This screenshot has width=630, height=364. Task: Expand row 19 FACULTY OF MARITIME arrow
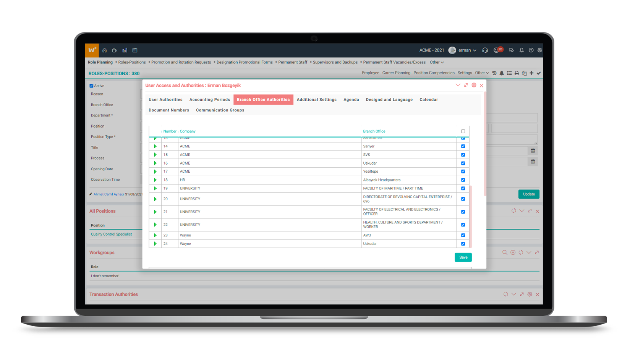[x=155, y=188]
